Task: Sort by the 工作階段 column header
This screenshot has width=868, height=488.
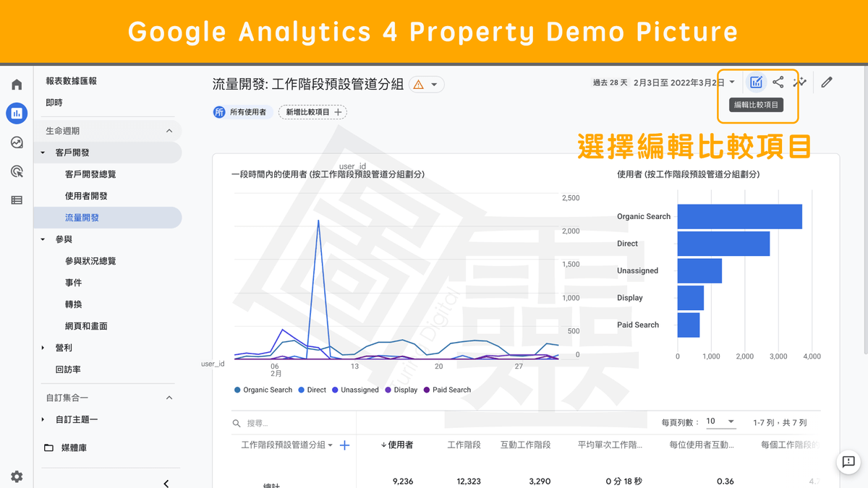Action: pyautogui.click(x=464, y=445)
